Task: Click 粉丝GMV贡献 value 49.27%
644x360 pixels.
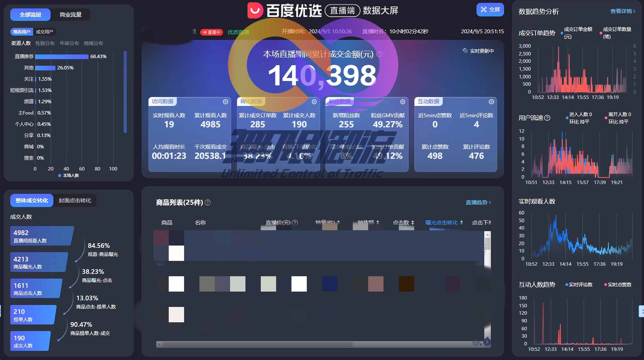Action: coord(388,125)
